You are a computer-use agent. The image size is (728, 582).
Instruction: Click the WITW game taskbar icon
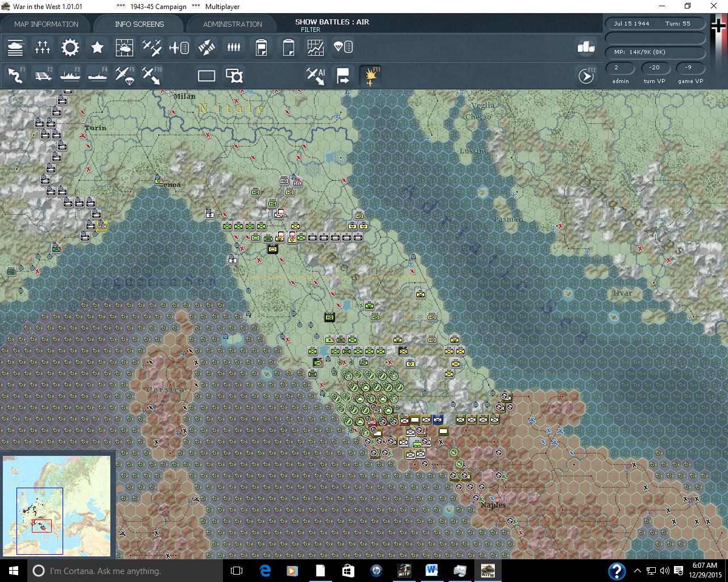pos(487,571)
